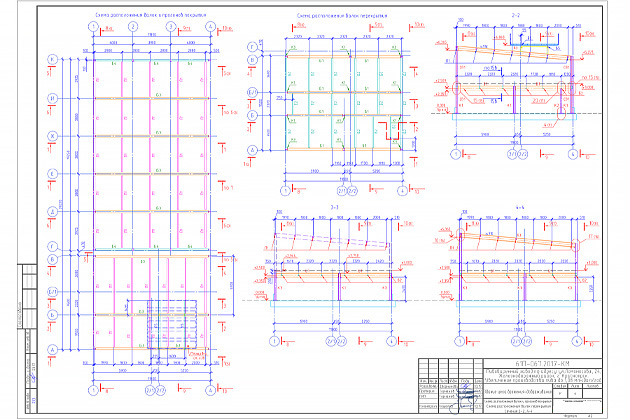Select axis bubble К on roof plan left
Image resolution: width=630 pixels, height=420 pixels.
click(x=50, y=61)
